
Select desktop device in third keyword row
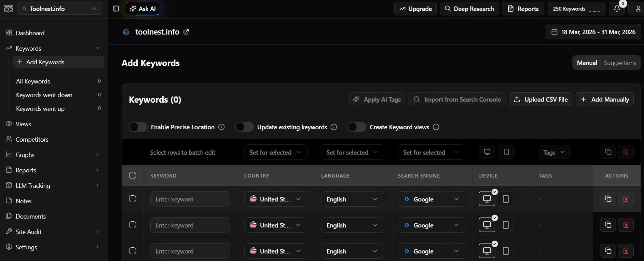[x=487, y=251]
